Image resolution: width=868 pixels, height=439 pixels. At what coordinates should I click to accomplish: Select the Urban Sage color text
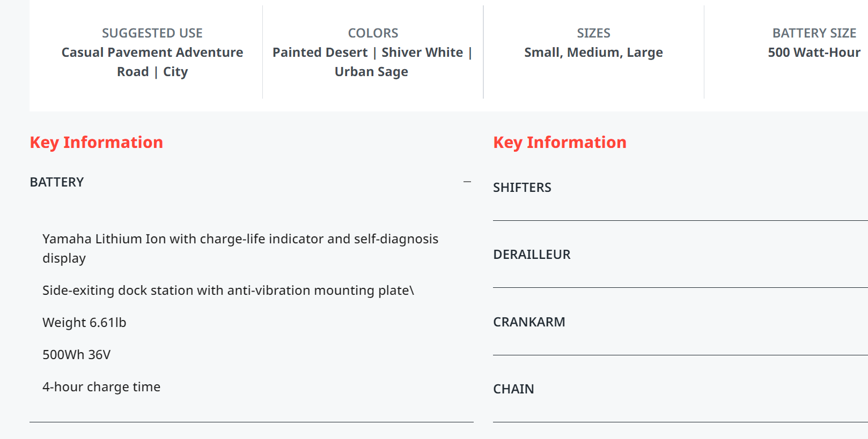(371, 72)
